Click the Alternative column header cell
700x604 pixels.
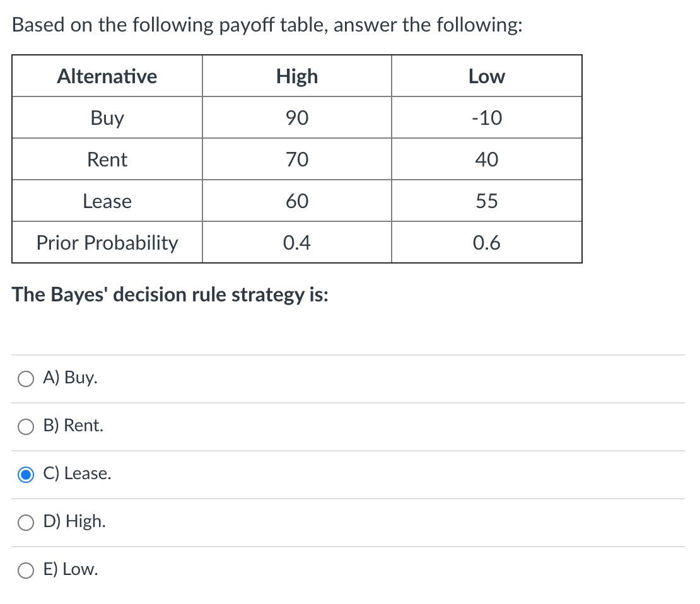click(x=107, y=76)
